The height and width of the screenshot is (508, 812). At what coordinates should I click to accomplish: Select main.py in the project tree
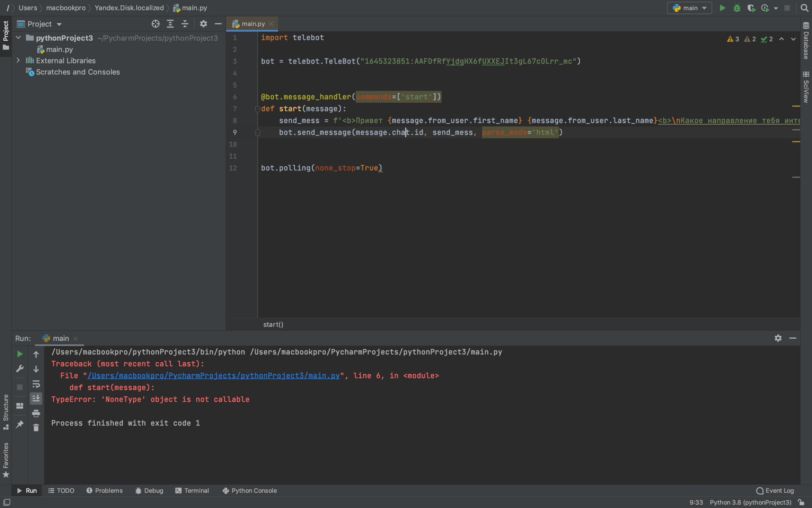(59, 50)
